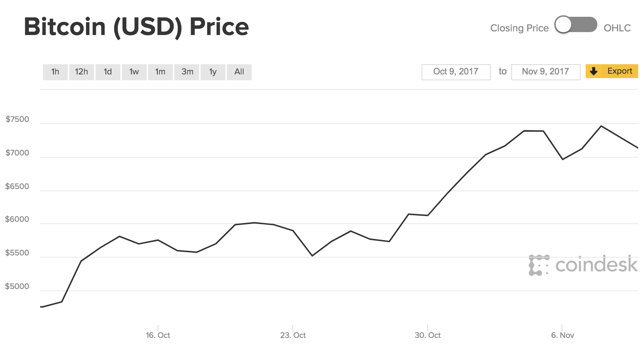The height and width of the screenshot is (351, 644).
Task: Select the Closing Price label
Action: [519, 28]
